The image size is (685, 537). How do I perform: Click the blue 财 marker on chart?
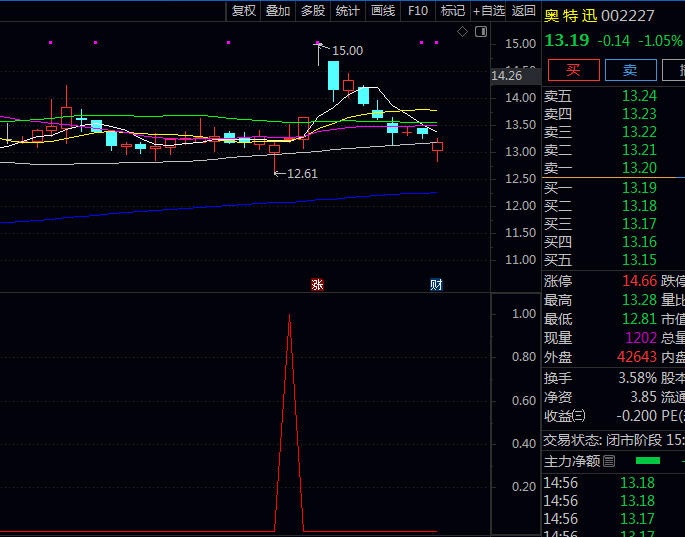pos(436,284)
